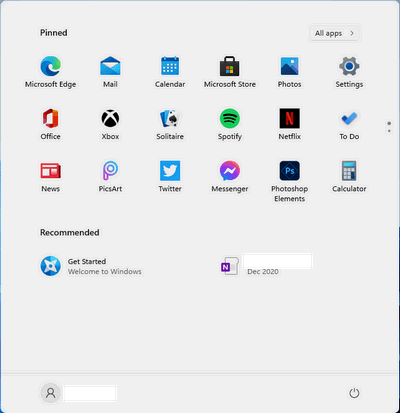This screenshot has width=400, height=413.
Task: Open the To Do app
Action: click(x=349, y=124)
